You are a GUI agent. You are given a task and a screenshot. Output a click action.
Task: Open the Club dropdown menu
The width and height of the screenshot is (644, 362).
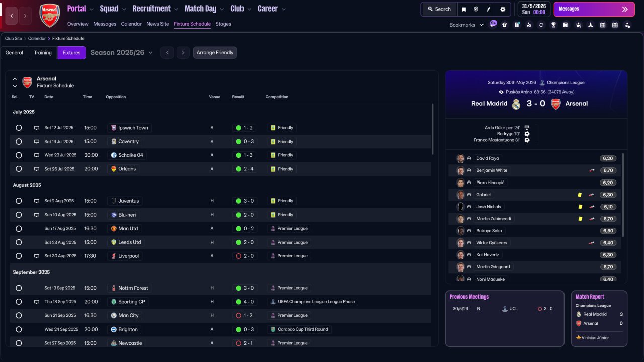click(x=241, y=9)
